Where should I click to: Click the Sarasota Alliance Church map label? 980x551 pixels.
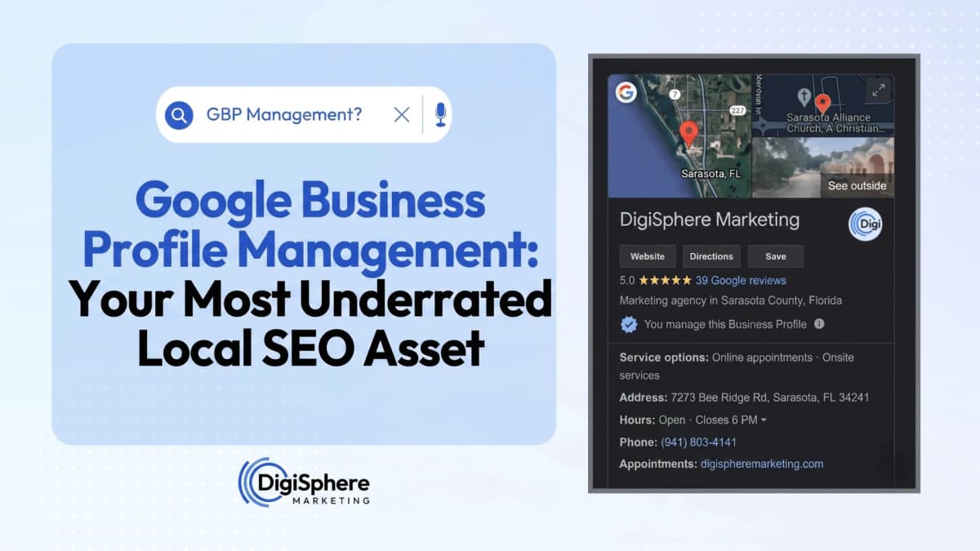point(835,123)
